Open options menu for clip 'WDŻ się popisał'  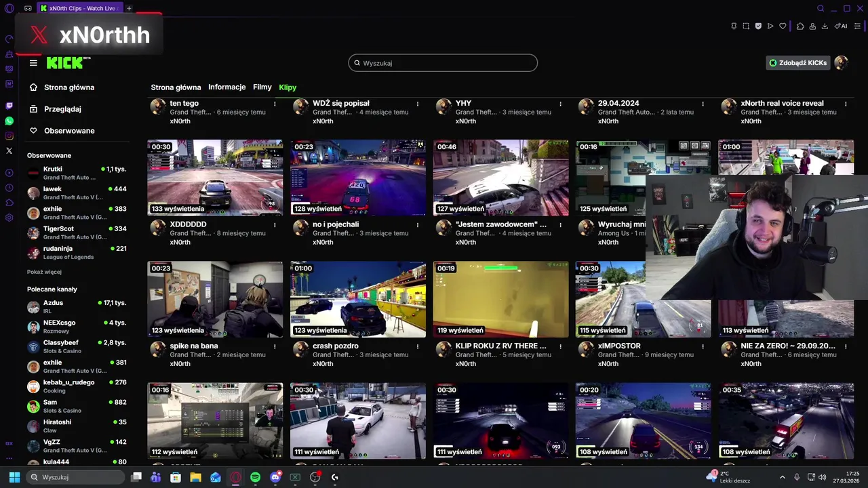click(x=417, y=104)
